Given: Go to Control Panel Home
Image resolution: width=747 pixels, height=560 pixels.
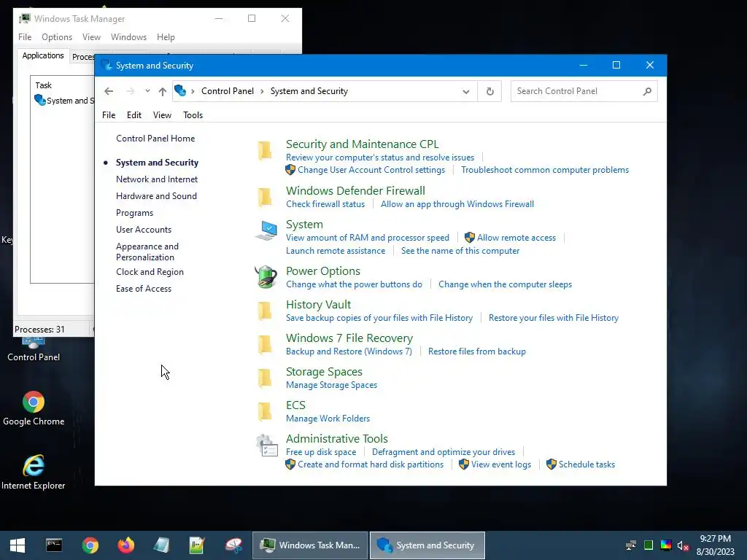Looking at the screenshot, I should [155, 139].
